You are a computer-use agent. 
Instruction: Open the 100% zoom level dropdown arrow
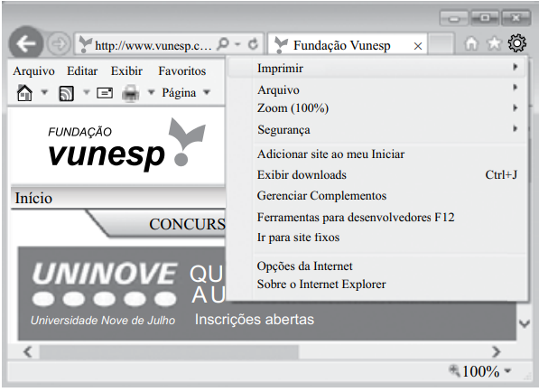pos(507,371)
